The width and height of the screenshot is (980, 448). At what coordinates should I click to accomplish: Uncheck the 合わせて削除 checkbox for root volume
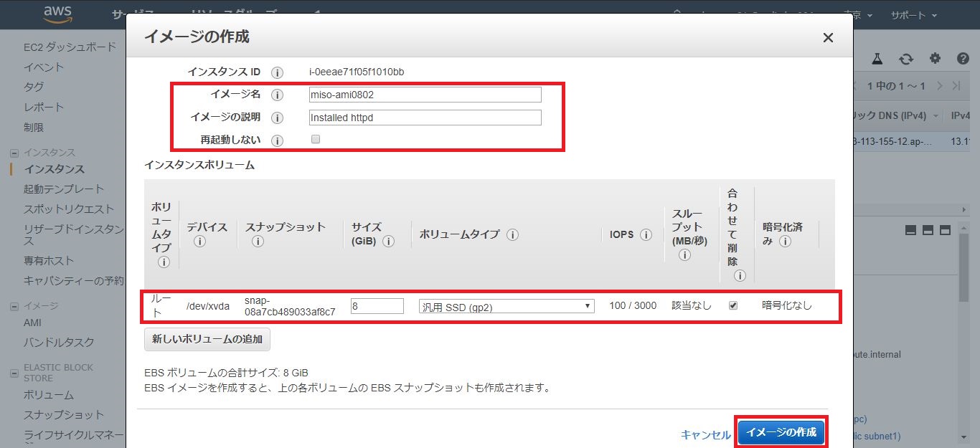pos(733,305)
